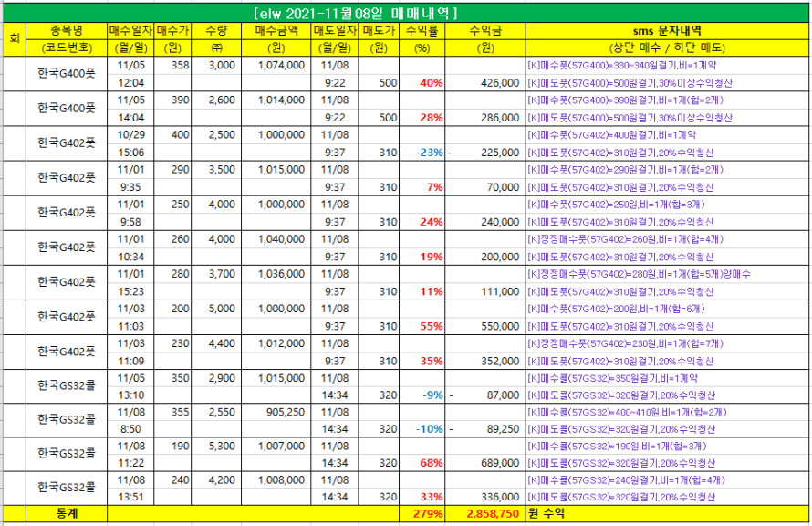Click the '매수금액' column header
Screen dimensions: 812x526
coord(276,30)
